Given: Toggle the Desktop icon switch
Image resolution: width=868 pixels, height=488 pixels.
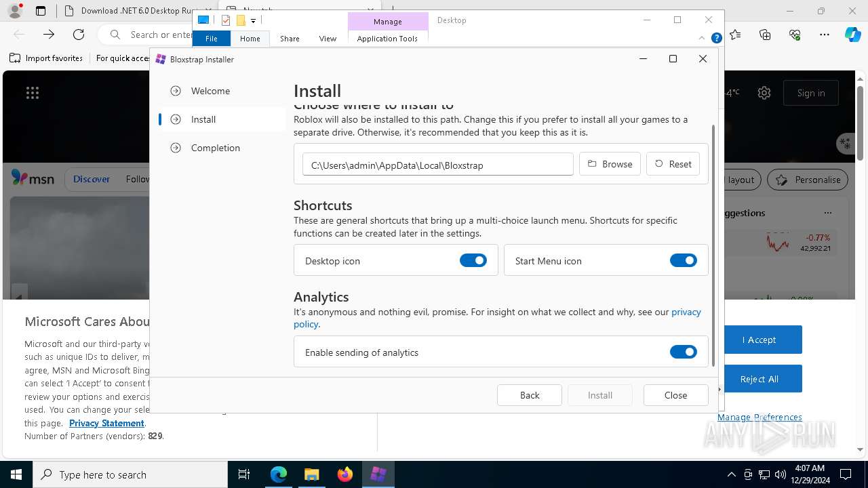Looking at the screenshot, I should click(x=473, y=260).
